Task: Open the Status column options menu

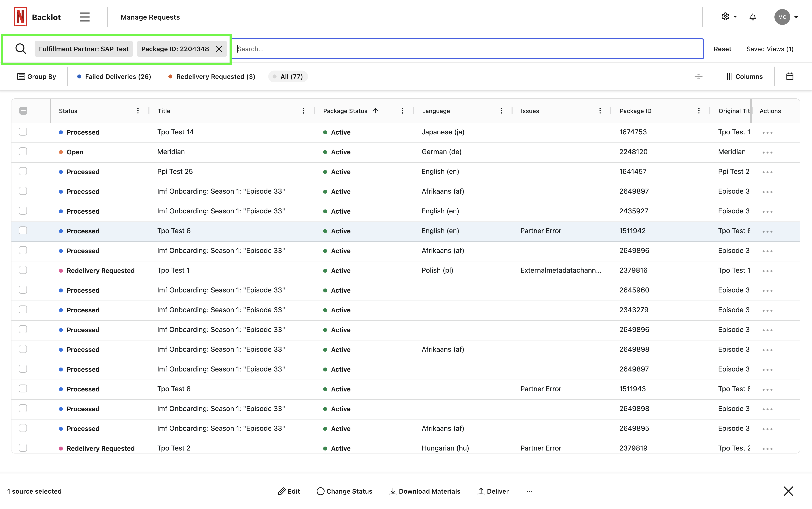Action: (x=138, y=111)
